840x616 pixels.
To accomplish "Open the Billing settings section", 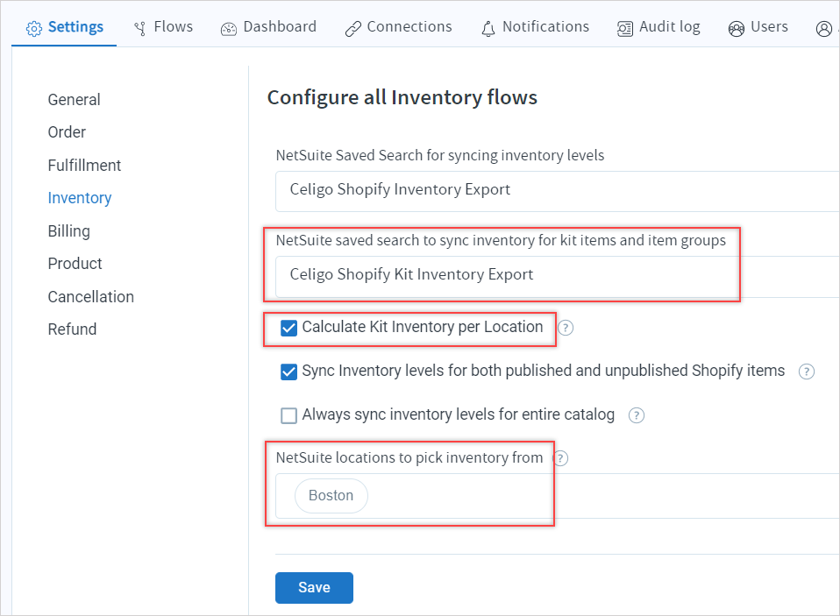I will [x=68, y=231].
